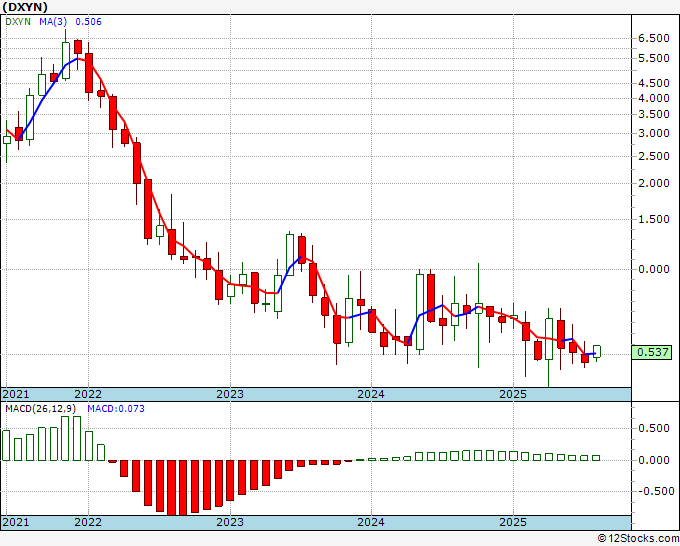This screenshot has height=546, width=680.
Task: Click 2023 on the MACD timeline
Action: [230, 522]
